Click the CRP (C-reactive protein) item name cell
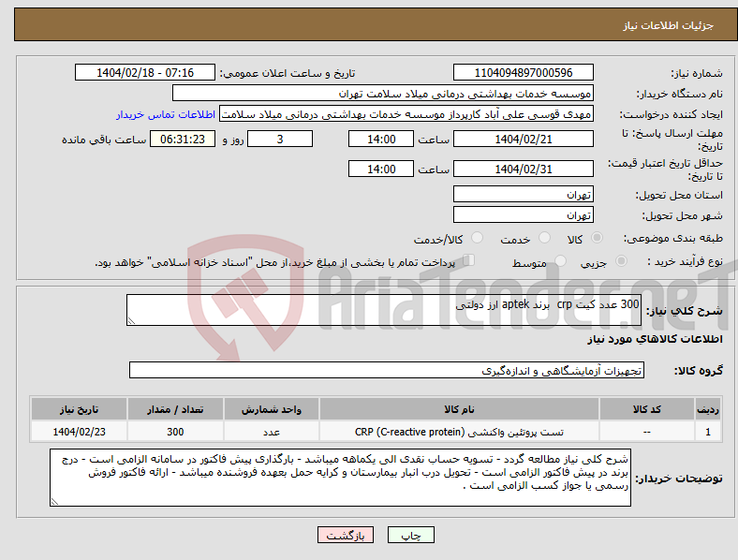This screenshot has height=560, width=738. pos(459,432)
